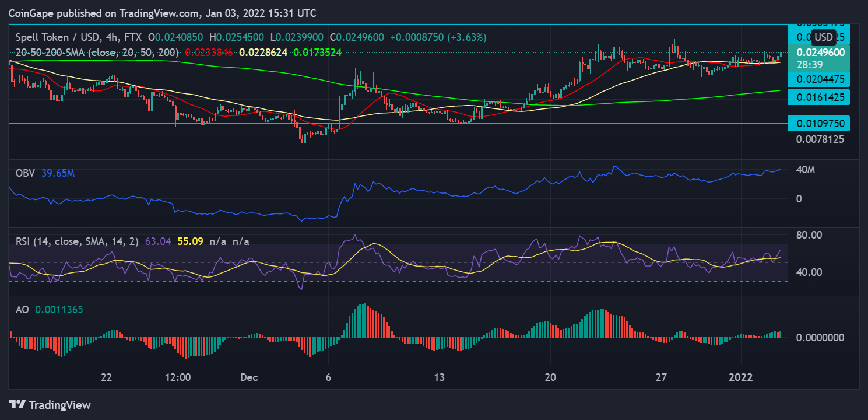Viewport: 868px width, 420px height.
Task: Click the Dec marker on time axis
Action: coord(249,377)
